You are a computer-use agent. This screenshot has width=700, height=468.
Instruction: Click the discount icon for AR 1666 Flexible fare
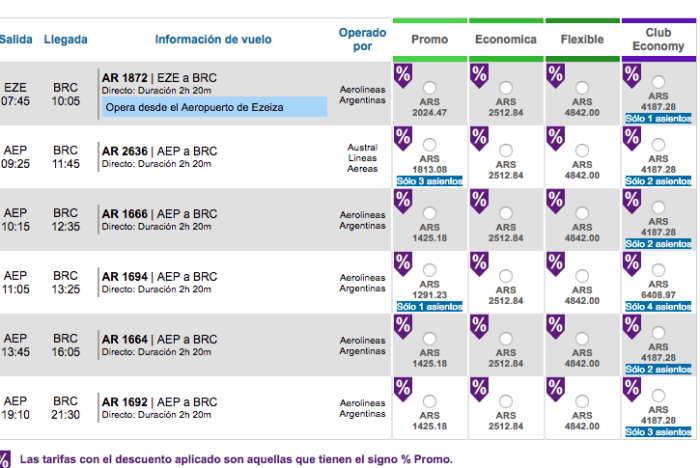555,200
